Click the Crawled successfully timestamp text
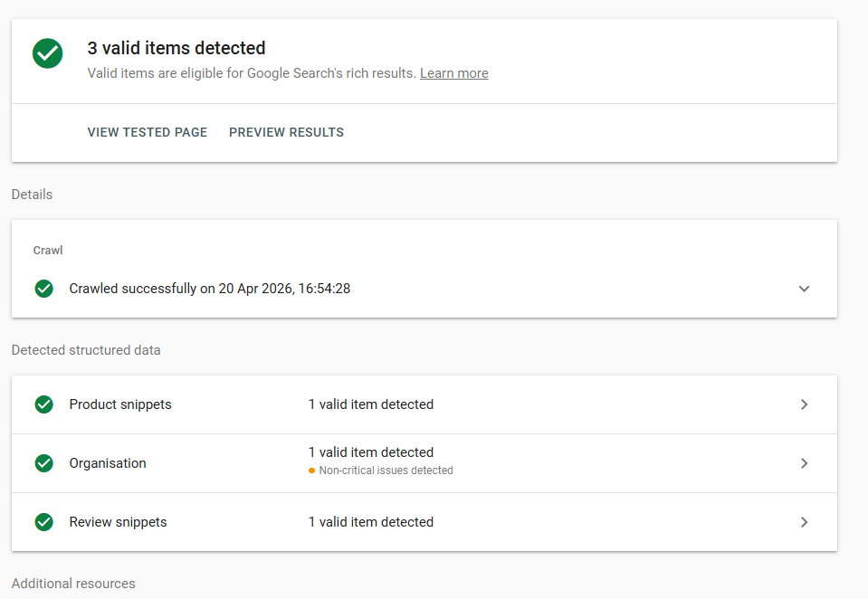This screenshot has height=599, width=868. [x=210, y=289]
